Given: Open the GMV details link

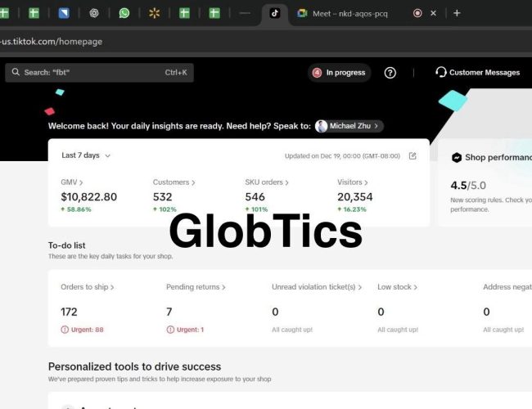Looking at the screenshot, I should point(71,182).
